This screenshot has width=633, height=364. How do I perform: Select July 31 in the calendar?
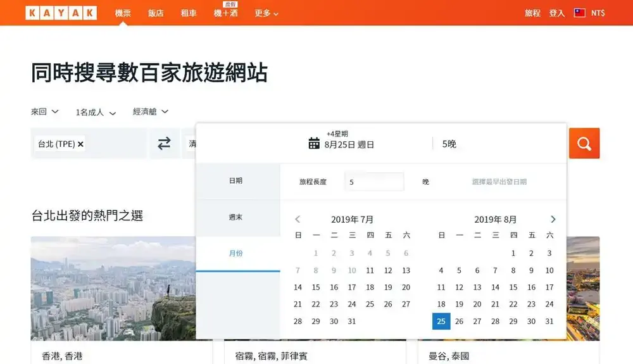point(351,321)
